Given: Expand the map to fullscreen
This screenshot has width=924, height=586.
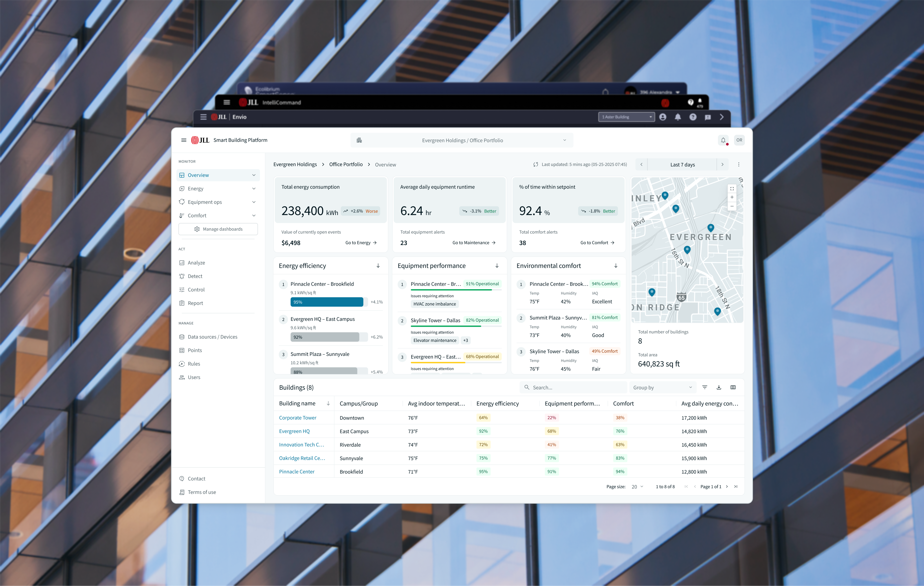Looking at the screenshot, I should pos(732,188).
